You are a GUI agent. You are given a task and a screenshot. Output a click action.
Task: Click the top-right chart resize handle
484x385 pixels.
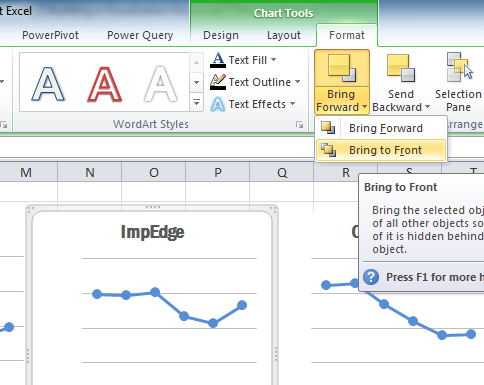[x=273, y=210]
